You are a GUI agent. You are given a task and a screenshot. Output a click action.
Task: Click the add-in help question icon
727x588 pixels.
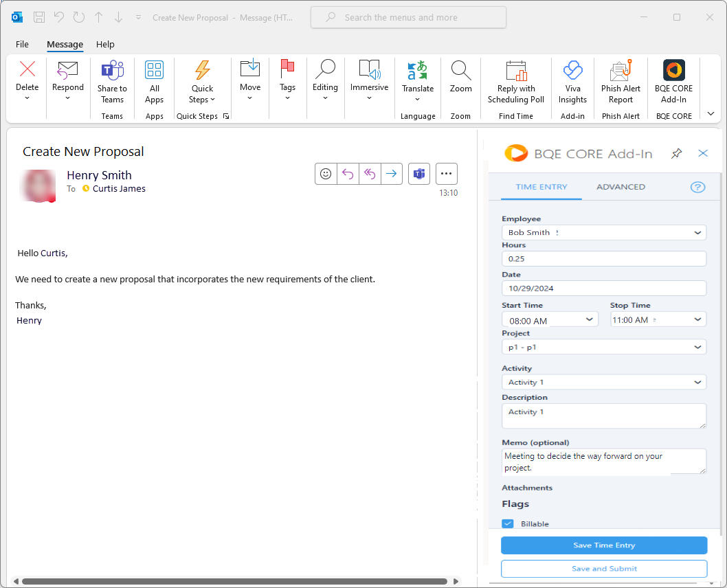[x=697, y=188]
